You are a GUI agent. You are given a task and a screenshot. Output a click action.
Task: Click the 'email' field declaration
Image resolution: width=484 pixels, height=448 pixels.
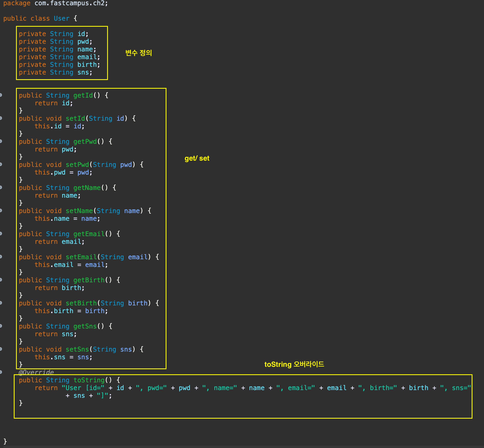(87, 57)
